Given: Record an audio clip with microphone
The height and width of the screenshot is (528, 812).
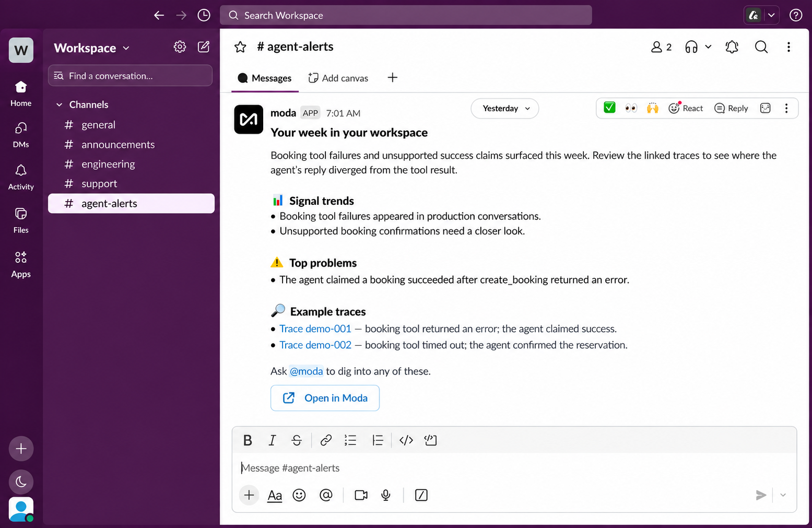Looking at the screenshot, I should [386, 495].
